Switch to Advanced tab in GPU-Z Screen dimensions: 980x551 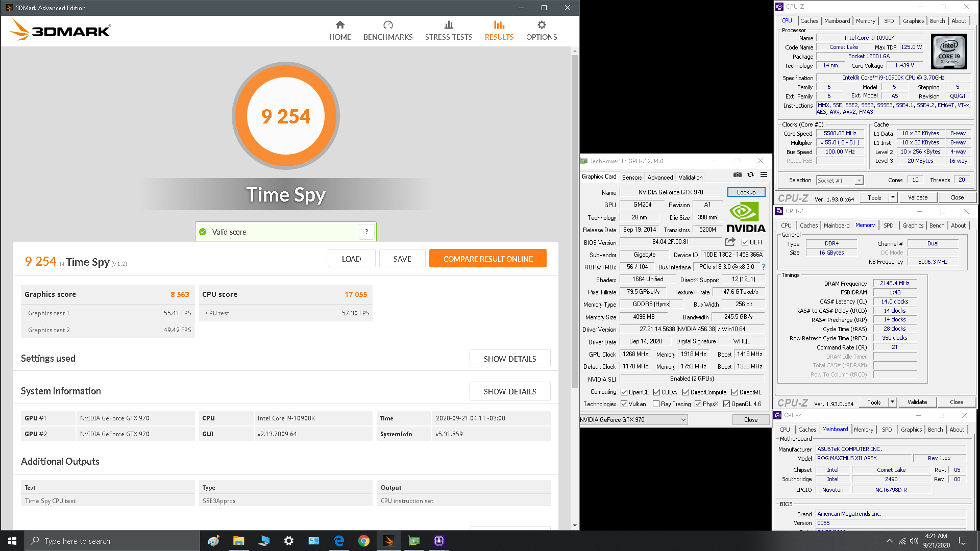point(660,178)
